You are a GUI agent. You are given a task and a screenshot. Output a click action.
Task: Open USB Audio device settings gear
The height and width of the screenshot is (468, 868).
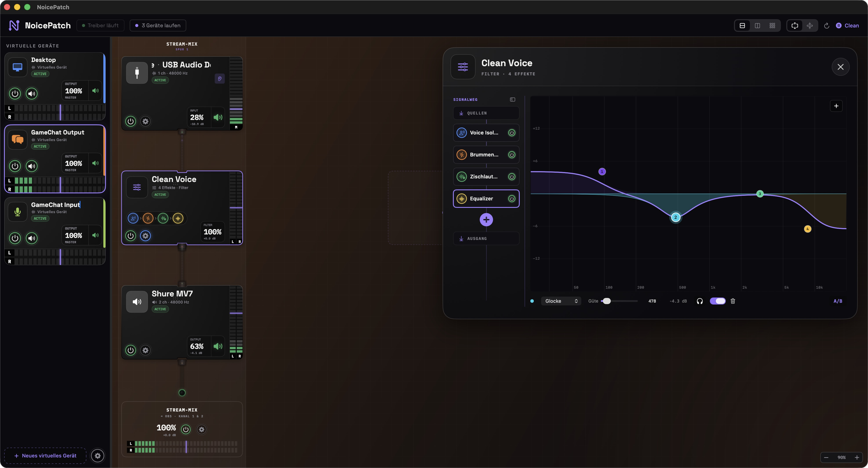pos(146,121)
